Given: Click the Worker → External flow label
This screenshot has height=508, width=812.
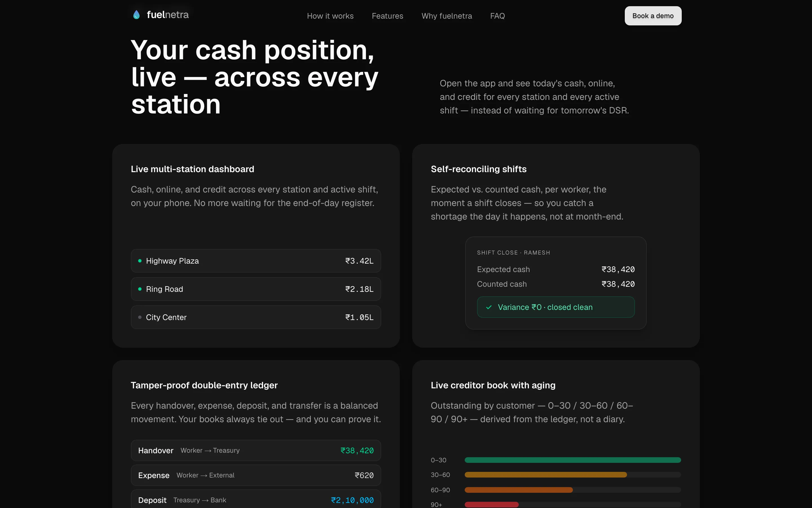Looking at the screenshot, I should click(205, 476).
